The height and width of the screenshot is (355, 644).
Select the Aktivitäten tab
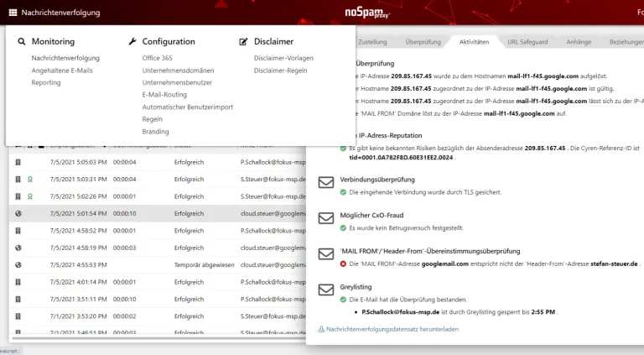pyautogui.click(x=474, y=42)
